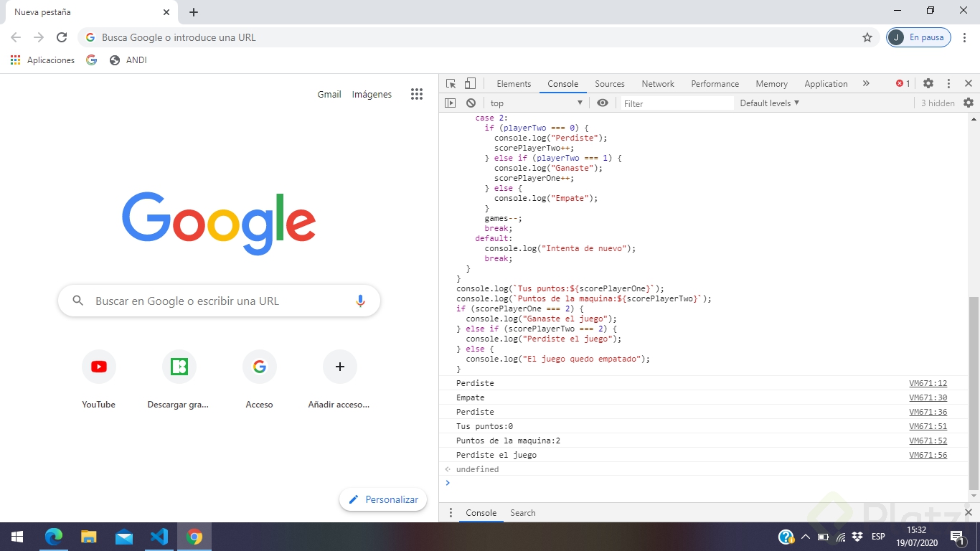Image resolution: width=980 pixels, height=551 pixels.
Task: Switch to the Network tab
Action: [x=658, y=84]
